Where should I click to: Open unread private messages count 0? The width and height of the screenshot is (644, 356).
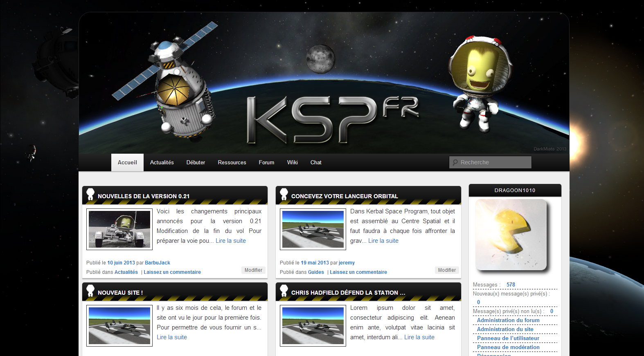(x=552, y=311)
